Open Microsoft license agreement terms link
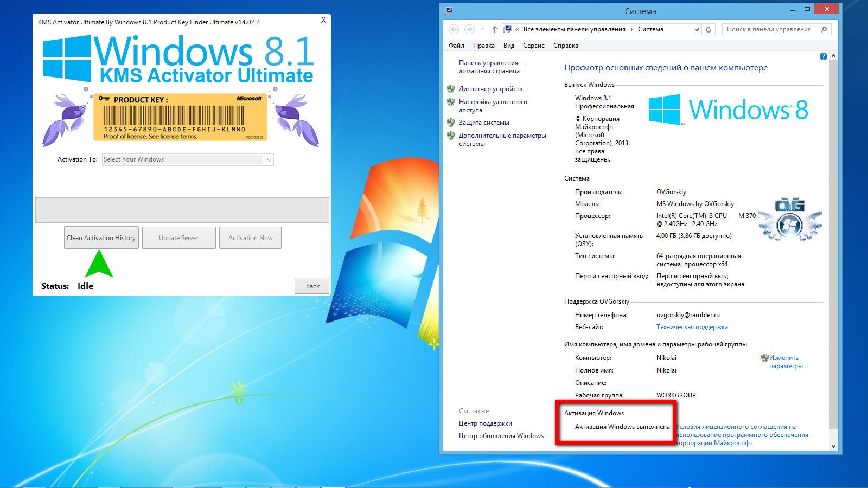This screenshot has width=868, height=488. click(742, 435)
